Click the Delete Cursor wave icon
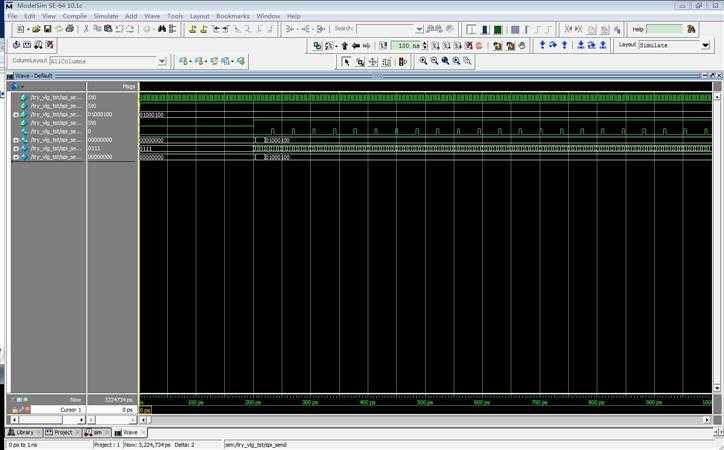The width and height of the screenshot is (724, 450). [x=204, y=29]
